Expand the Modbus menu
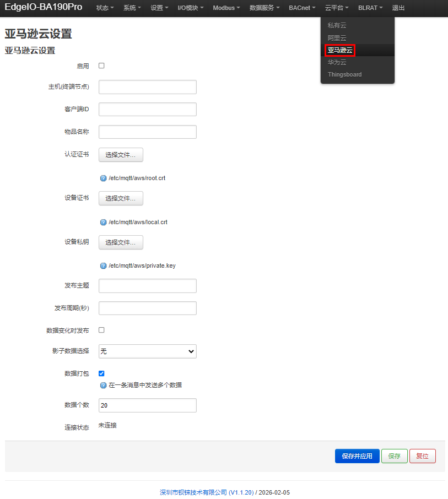Image resolution: width=448 pixels, height=499 pixels. 226,8
